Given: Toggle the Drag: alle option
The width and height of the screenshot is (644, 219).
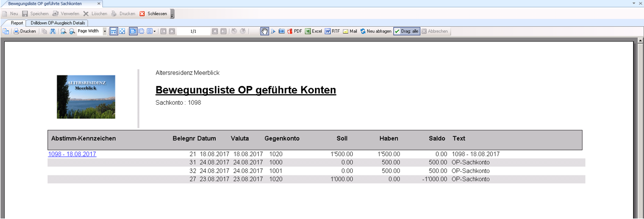Looking at the screenshot, I should pos(407,31).
